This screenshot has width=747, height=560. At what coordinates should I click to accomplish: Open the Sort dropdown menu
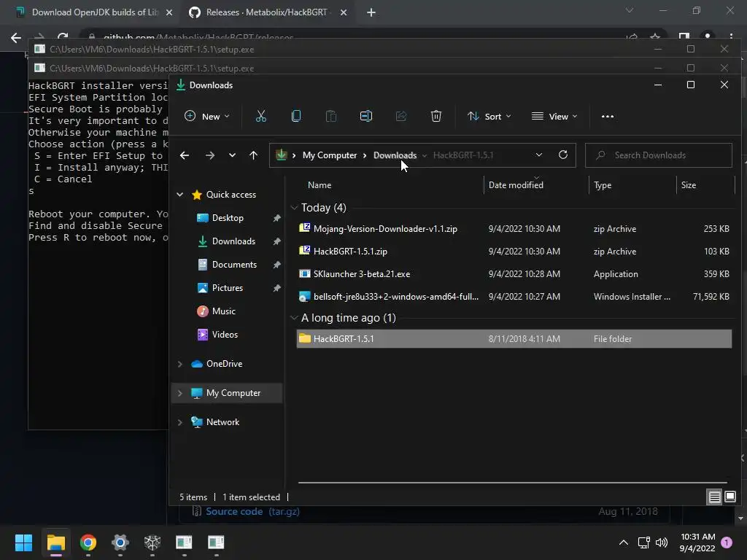(x=489, y=116)
